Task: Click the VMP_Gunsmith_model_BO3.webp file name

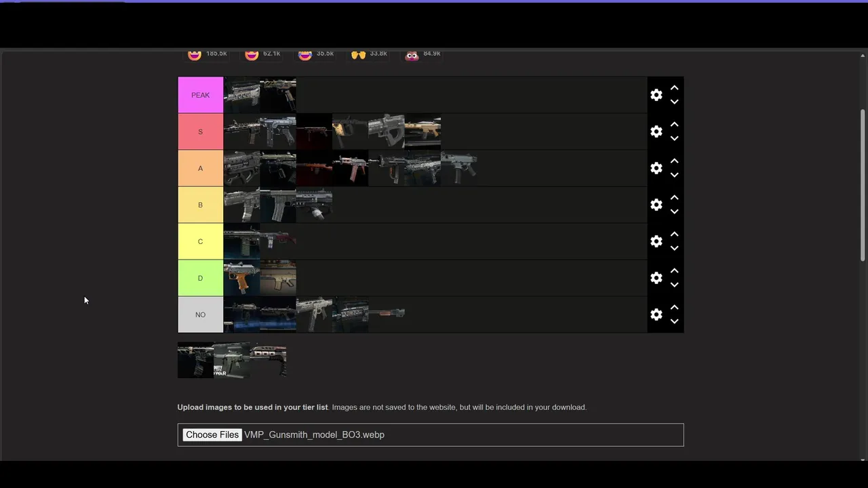Action: [x=314, y=434]
